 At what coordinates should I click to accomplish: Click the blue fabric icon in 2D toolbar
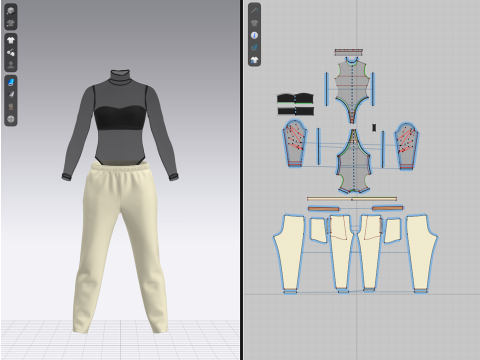click(254, 47)
